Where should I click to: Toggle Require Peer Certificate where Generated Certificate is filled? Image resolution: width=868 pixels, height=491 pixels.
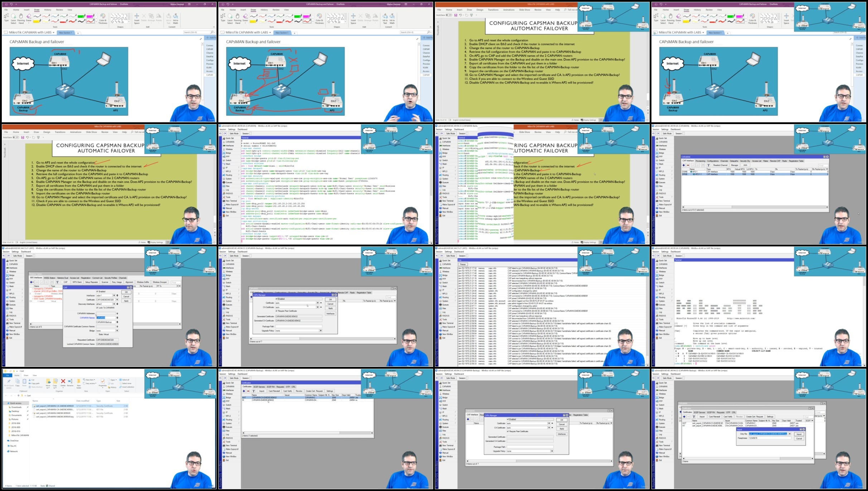tap(276, 311)
